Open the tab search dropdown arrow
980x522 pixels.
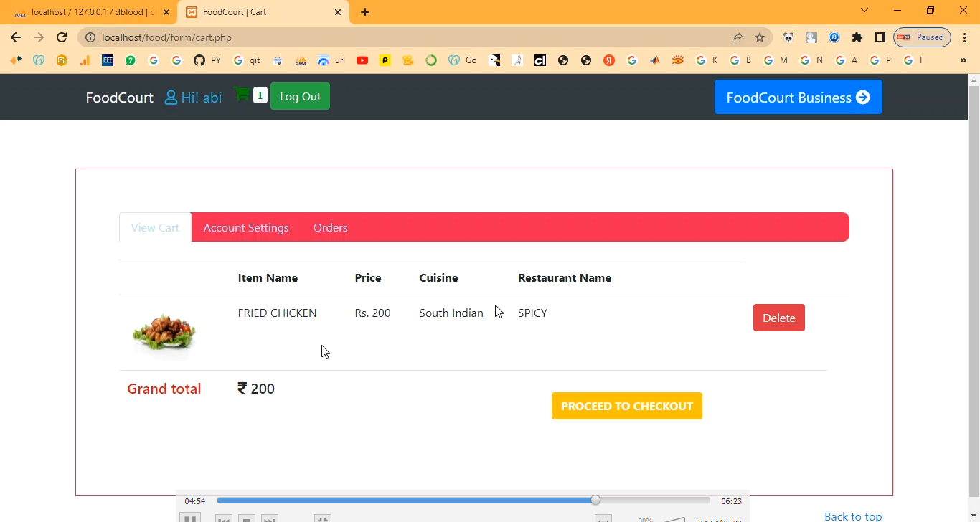click(x=864, y=11)
